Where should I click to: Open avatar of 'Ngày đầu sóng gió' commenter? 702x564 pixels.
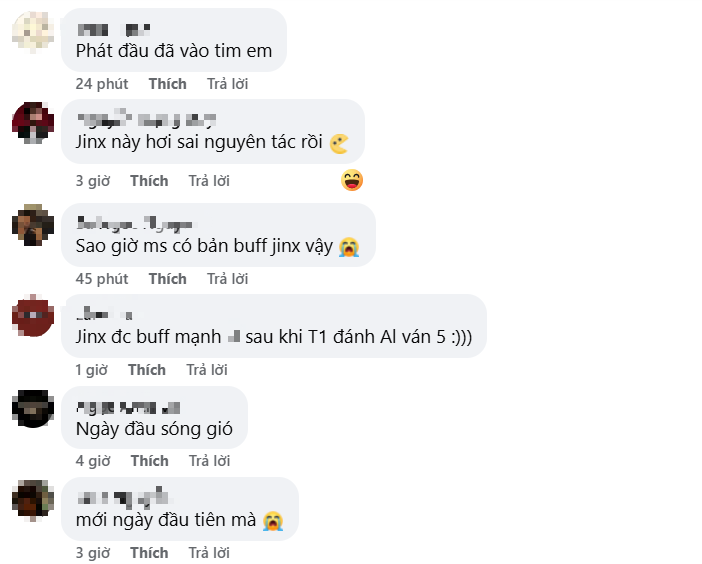(x=33, y=408)
